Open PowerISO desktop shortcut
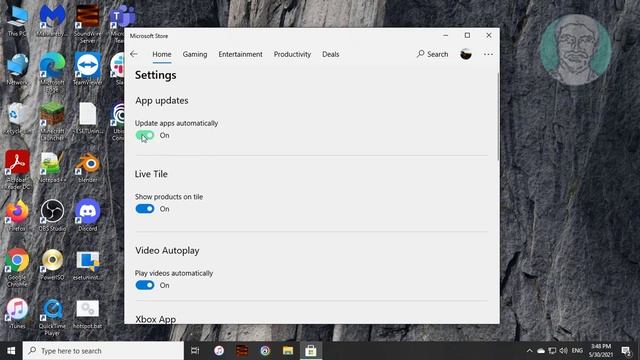Image resolution: width=640 pixels, height=360 pixels. pyautogui.click(x=52, y=264)
